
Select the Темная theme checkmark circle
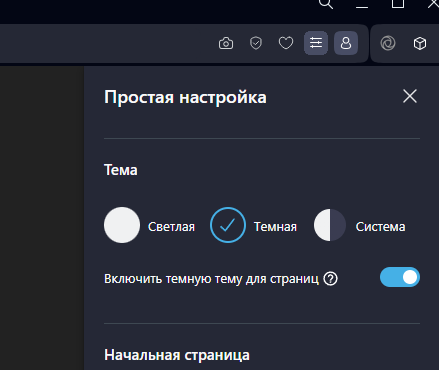tap(228, 225)
